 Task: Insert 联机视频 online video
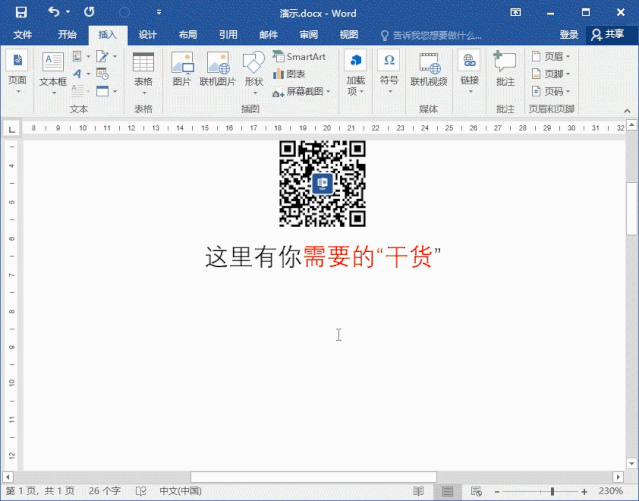coord(429,69)
